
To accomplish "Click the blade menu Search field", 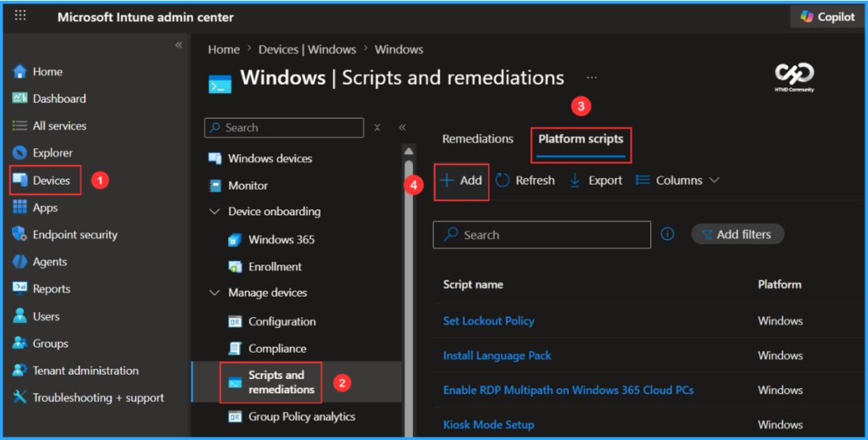I will [284, 128].
